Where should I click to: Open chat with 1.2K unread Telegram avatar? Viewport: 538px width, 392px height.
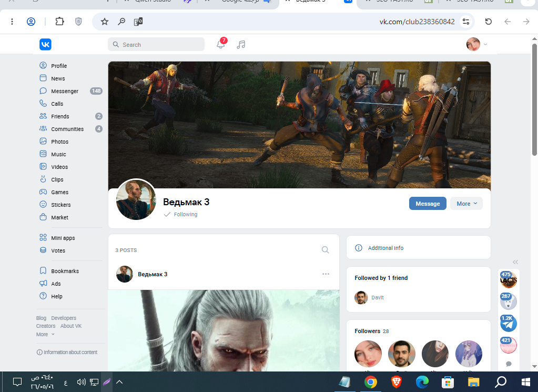click(508, 324)
